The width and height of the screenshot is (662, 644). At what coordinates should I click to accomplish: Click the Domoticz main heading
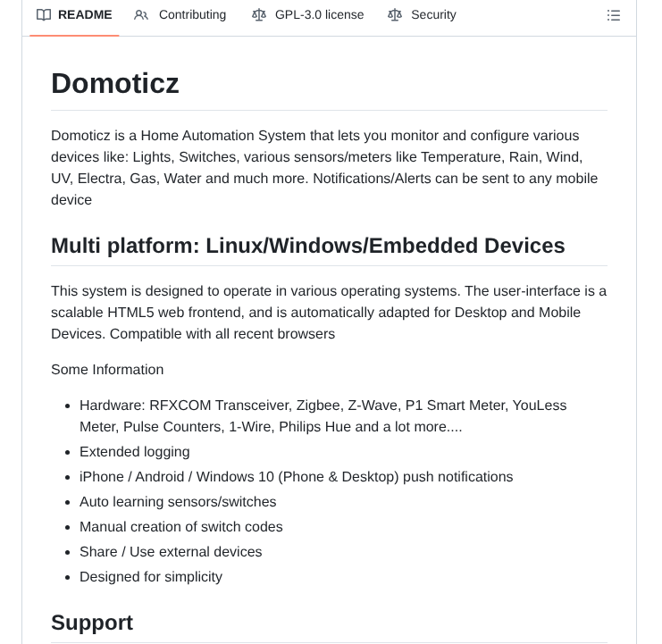click(115, 83)
